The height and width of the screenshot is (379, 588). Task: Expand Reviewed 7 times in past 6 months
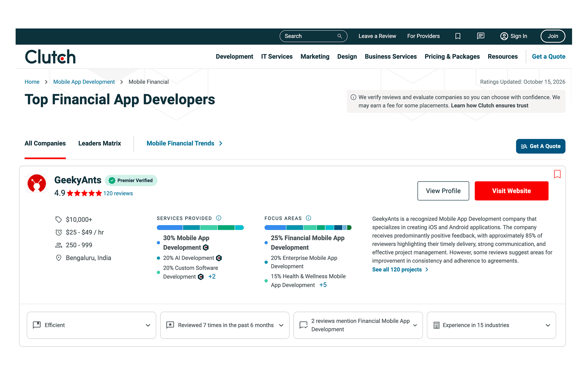coord(225,325)
